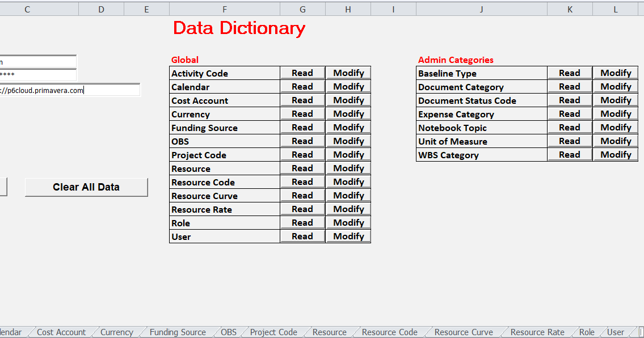Click Read button for Unit of Measure
Screen dimensions: 644x338
click(570, 141)
